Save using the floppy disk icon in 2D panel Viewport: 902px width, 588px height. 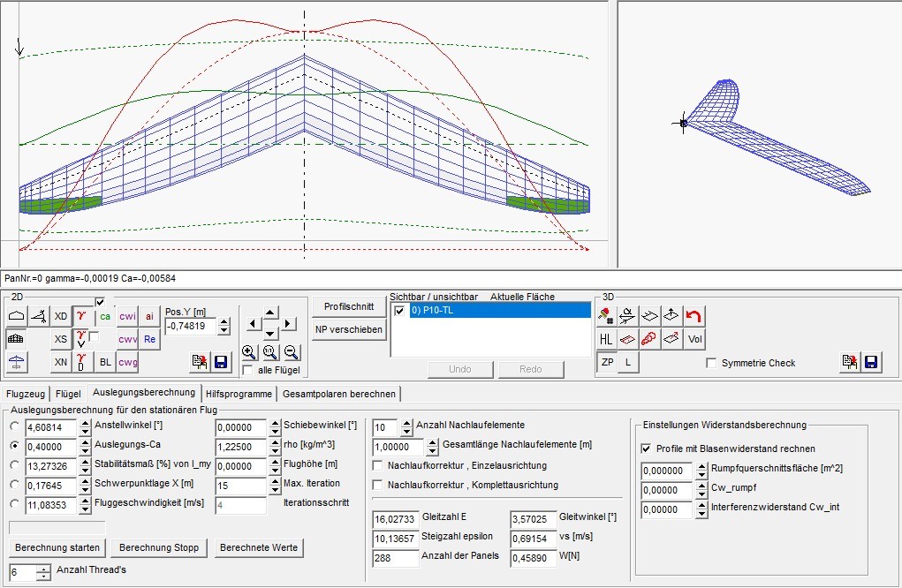(221, 362)
